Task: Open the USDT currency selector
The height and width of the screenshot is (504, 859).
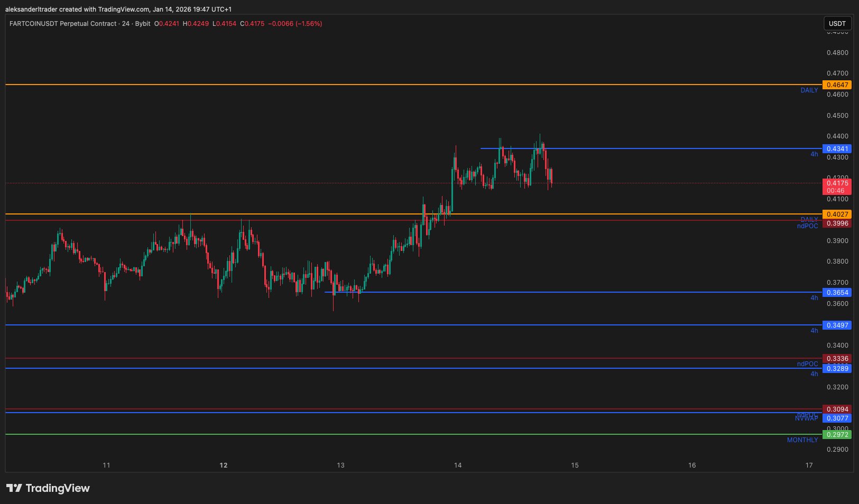Action: (837, 23)
